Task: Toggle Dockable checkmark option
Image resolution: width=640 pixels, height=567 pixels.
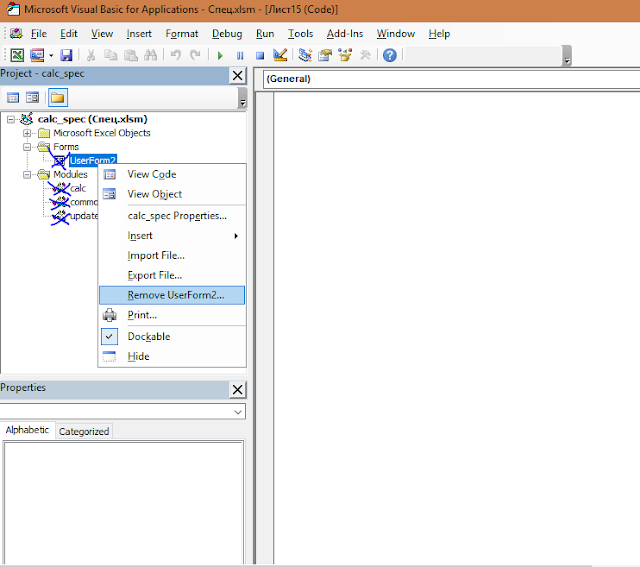Action: tap(172, 336)
